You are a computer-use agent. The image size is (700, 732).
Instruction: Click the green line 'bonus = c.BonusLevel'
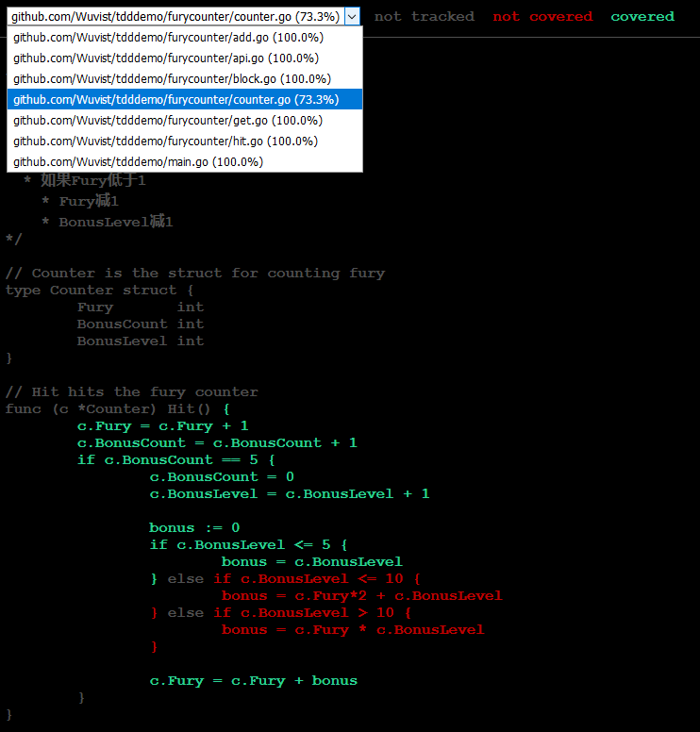pyautogui.click(x=312, y=562)
